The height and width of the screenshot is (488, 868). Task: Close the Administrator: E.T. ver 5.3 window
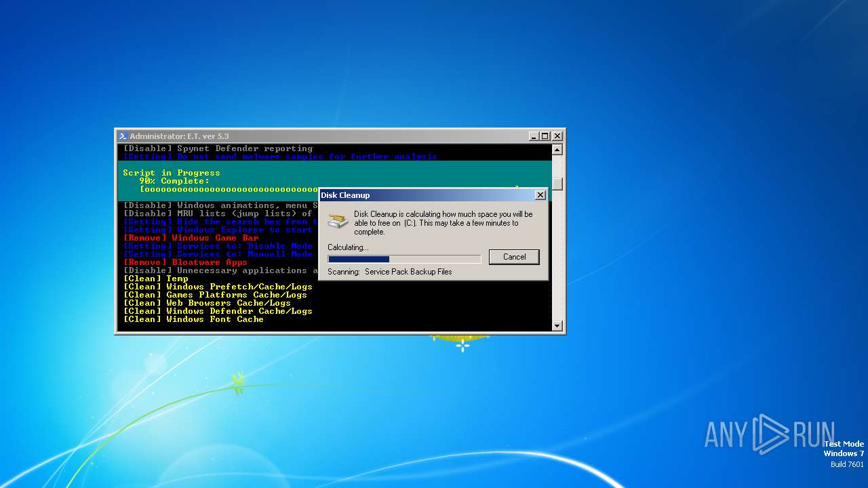[557, 136]
